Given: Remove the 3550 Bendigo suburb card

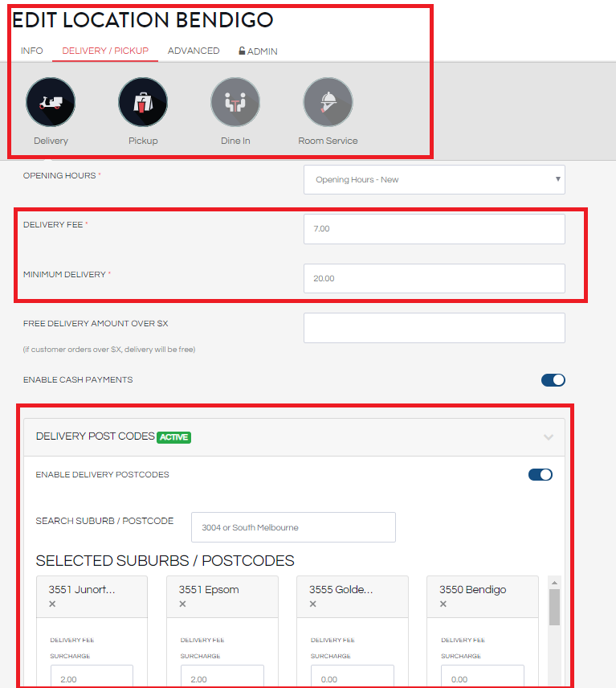Looking at the screenshot, I should click(x=443, y=604).
